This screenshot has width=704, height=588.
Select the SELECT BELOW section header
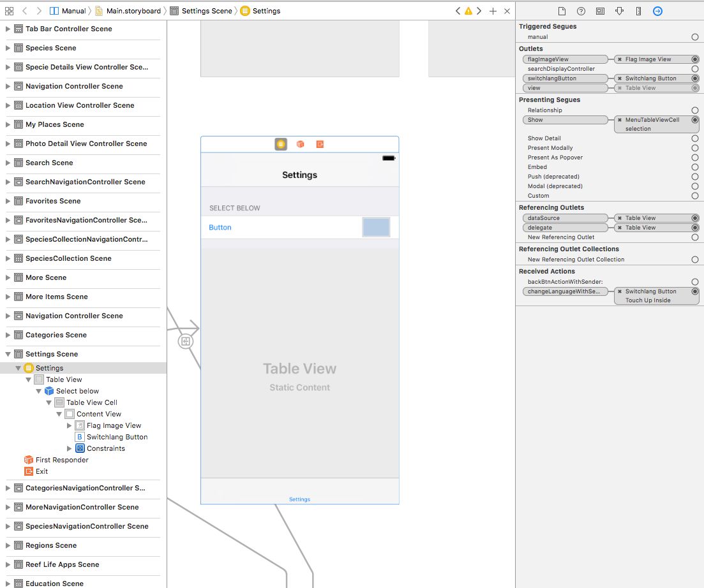234,208
